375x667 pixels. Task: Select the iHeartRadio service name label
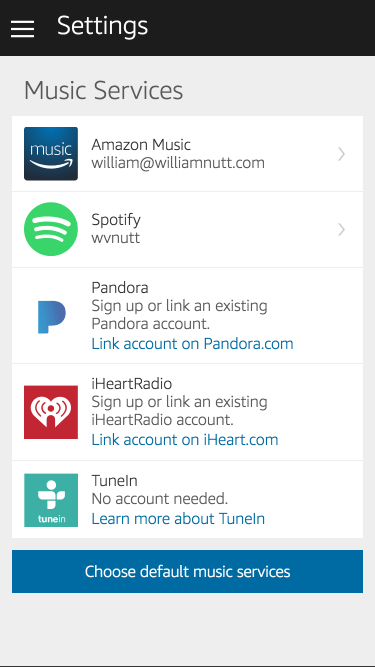[x=132, y=384]
